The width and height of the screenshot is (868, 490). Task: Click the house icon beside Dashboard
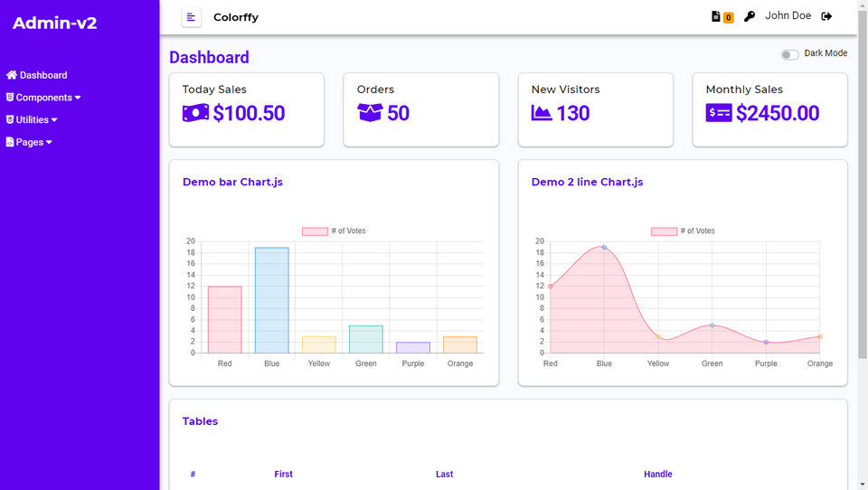point(12,75)
